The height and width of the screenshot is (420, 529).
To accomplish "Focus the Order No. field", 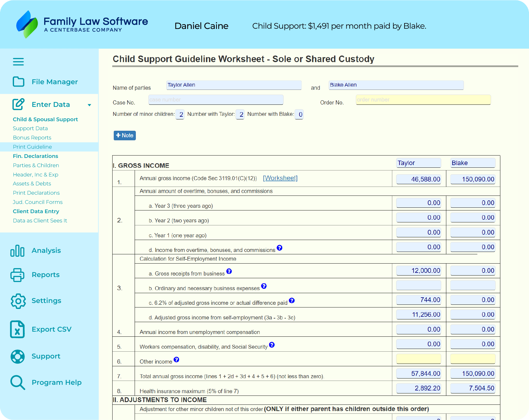I will 423,100.
